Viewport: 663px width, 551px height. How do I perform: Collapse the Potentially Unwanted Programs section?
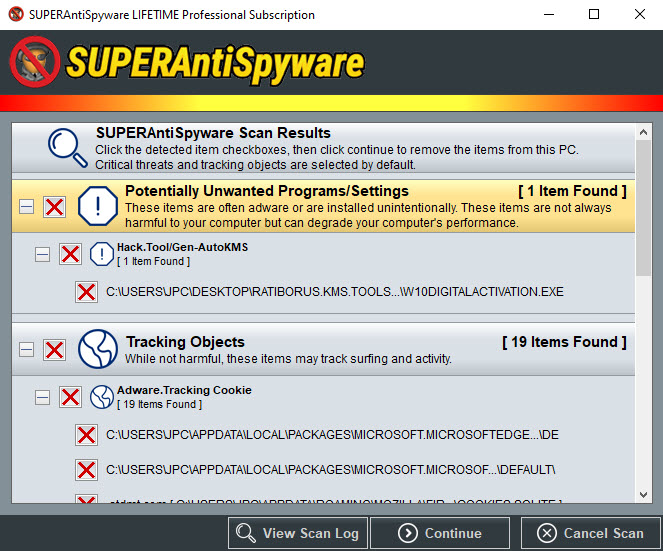[x=27, y=207]
